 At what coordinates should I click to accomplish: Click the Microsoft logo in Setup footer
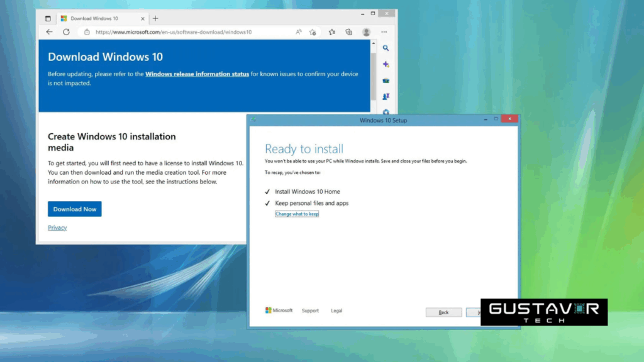[279, 310]
